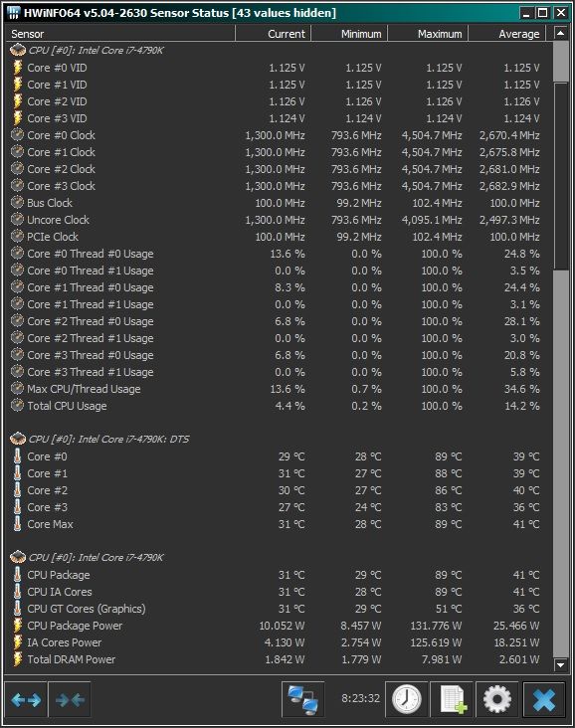Select the CPU IA Cores temperature row

click(279, 592)
